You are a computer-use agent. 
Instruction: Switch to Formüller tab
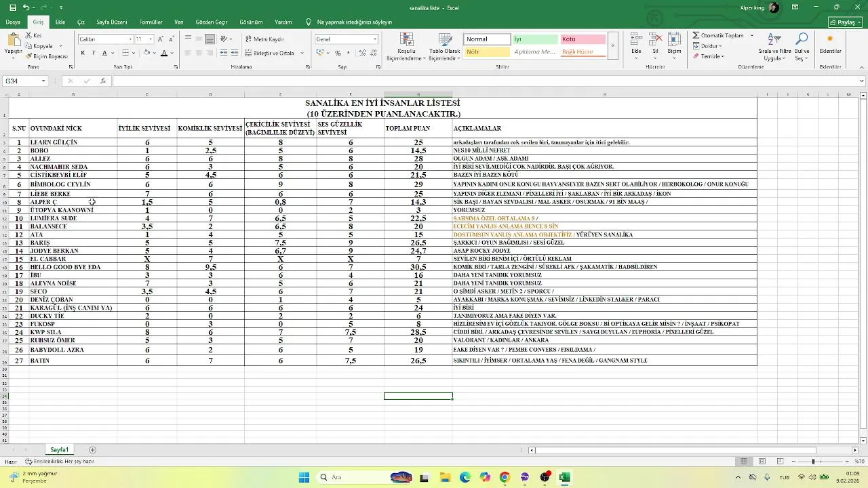tap(151, 22)
